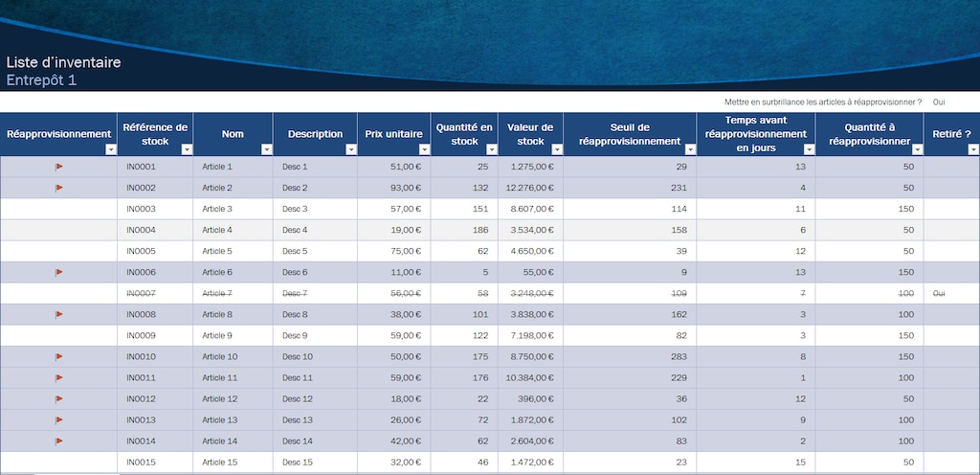
Task: Open the Nom column filter dropdown
Action: (x=267, y=149)
